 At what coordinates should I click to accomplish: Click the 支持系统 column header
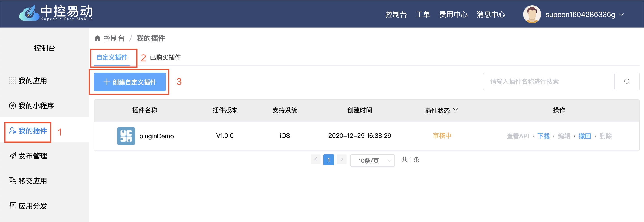tap(285, 110)
